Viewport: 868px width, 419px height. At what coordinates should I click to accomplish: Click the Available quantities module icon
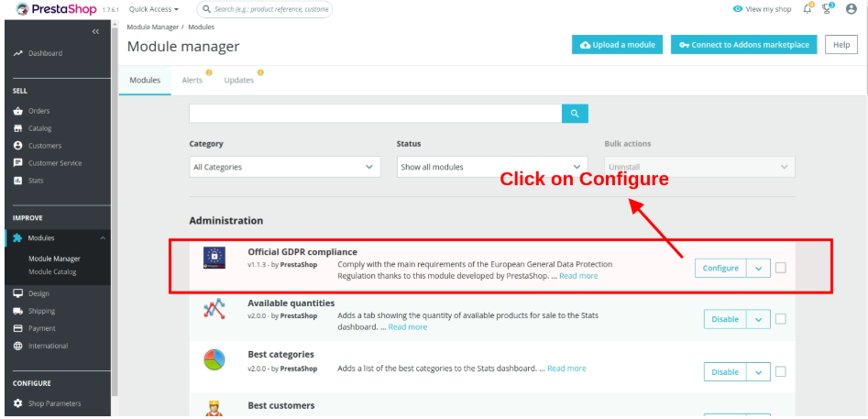(214, 309)
